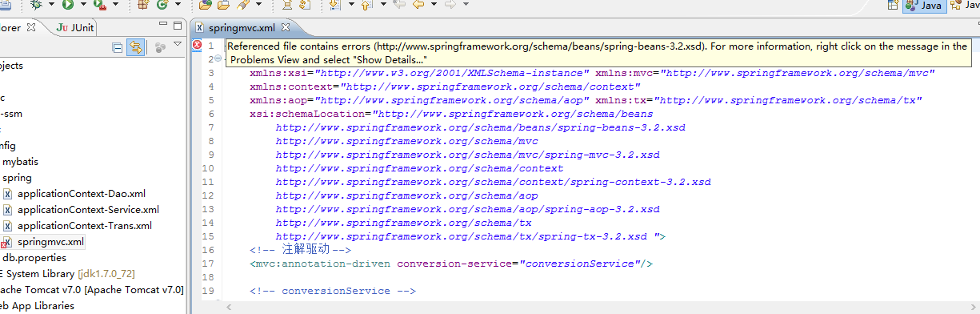Viewport: 980px width, 314px height.
Task: Click the New Java Package icon
Action: pyautogui.click(x=143, y=5)
